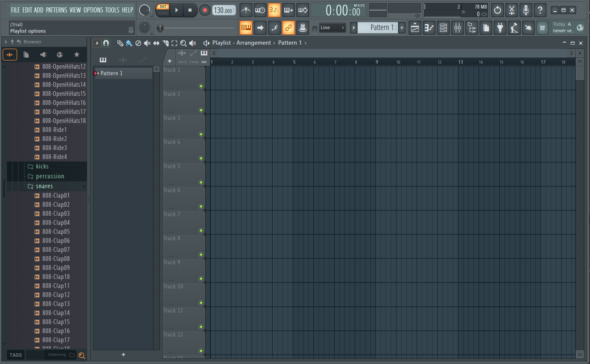Toggle wait for input before playing
590x364 pixels.
click(x=260, y=10)
